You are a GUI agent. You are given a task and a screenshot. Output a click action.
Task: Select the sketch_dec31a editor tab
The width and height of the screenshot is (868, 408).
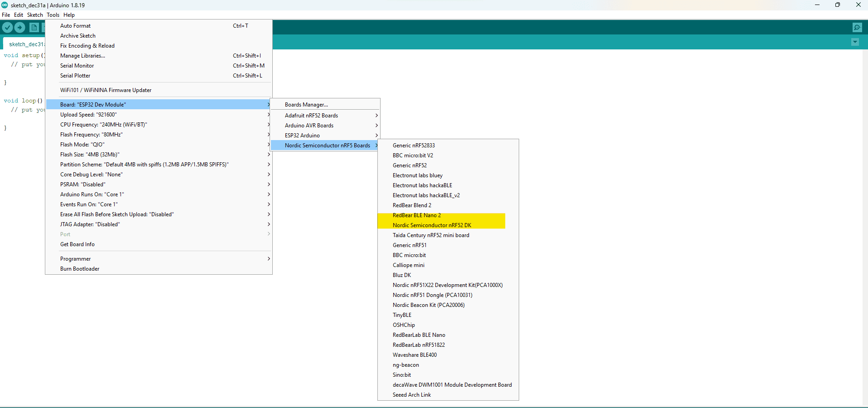[25, 44]
